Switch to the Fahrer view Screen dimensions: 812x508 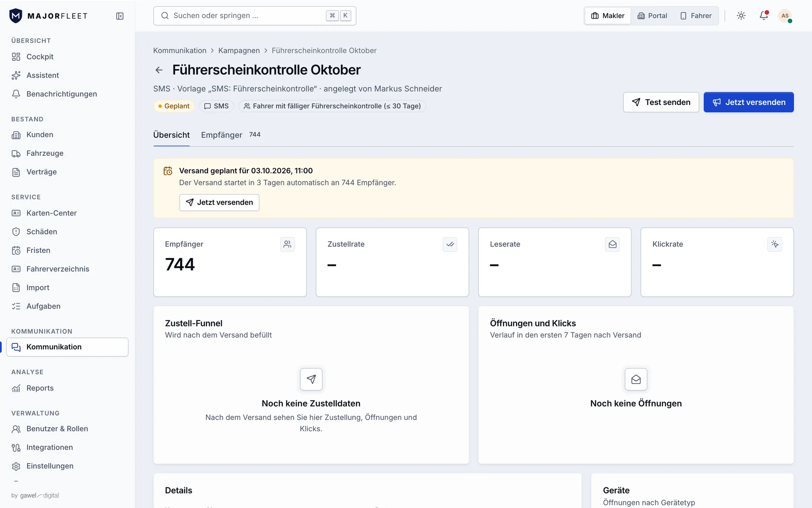[696, 16]
